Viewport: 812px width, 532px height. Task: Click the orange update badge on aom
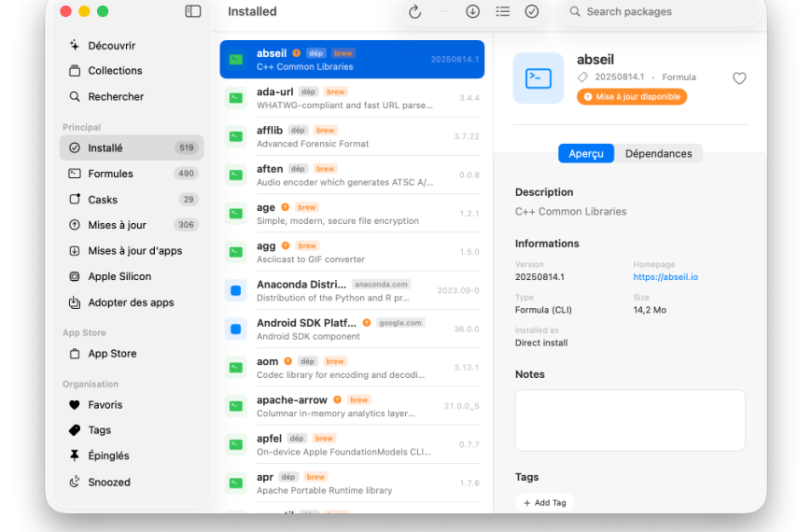(287, 361)
